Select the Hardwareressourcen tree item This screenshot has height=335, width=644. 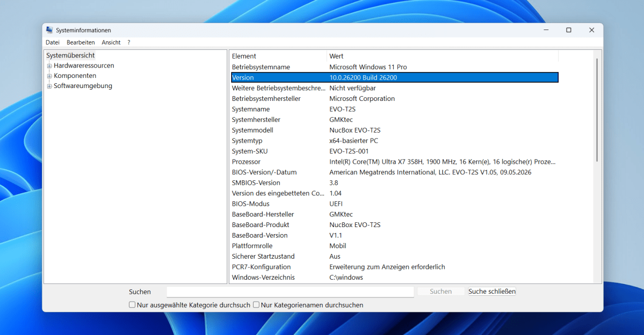84,65
